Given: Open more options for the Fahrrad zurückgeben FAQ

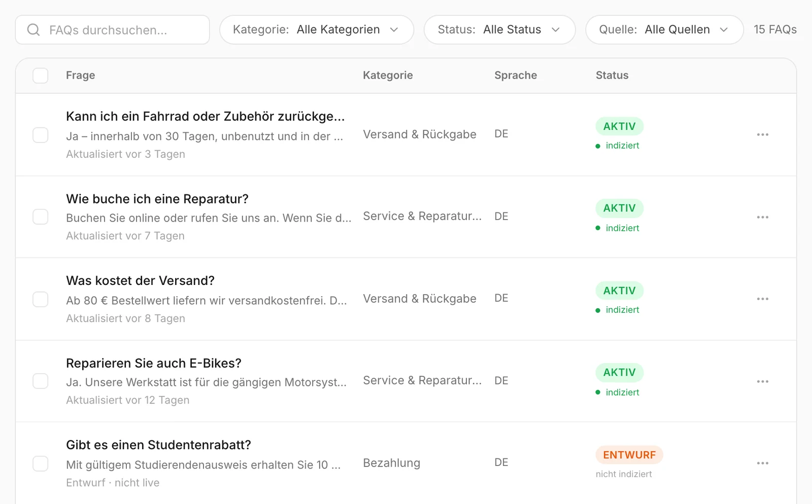Looking at the screenshot, I should [x=762, y=135].
